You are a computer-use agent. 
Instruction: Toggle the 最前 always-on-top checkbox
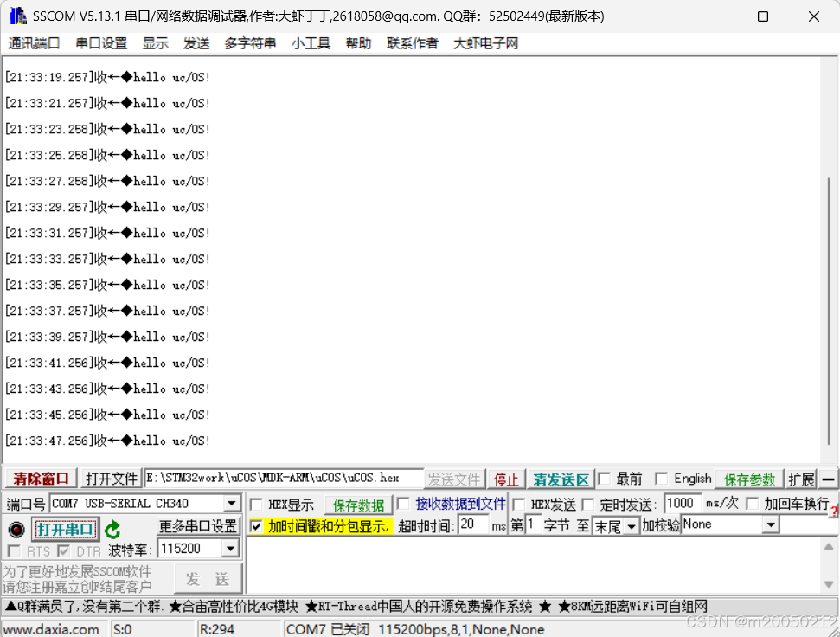[x=605, y=479]
